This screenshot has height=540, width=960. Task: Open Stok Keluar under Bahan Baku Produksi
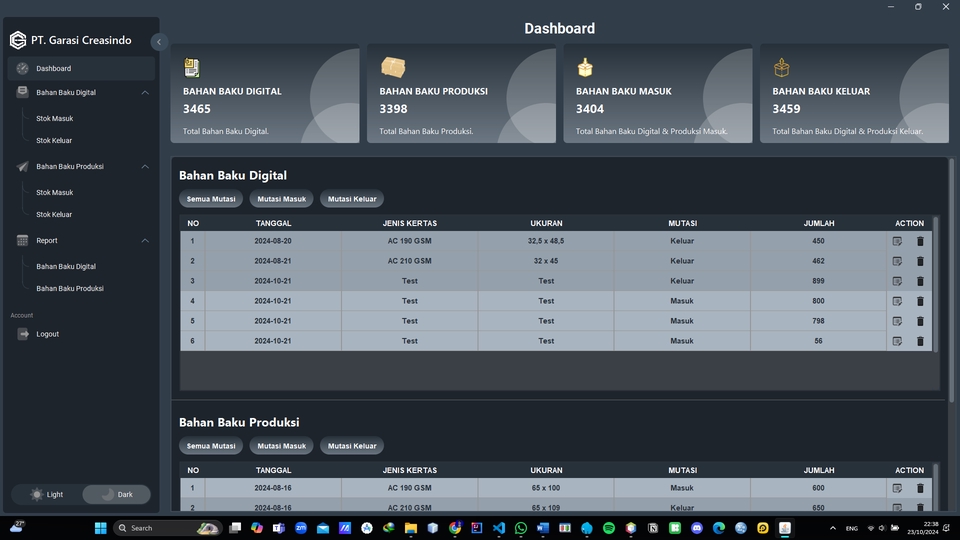pos(54,214)
